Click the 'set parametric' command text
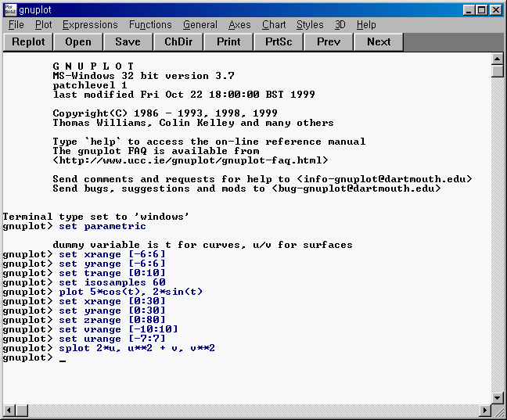This screenshot has height=420, width=507. pyautogui.click(x=102, y=226)
